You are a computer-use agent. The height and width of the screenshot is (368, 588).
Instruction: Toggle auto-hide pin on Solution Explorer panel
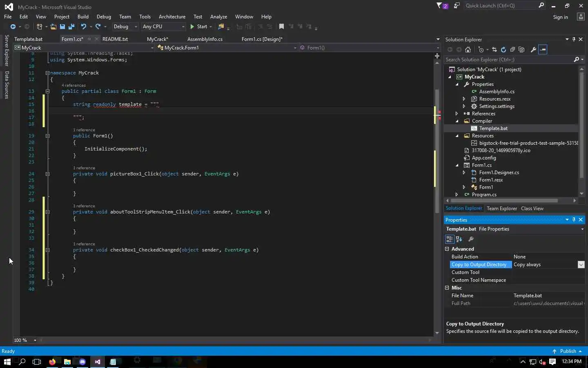[574, 39]
